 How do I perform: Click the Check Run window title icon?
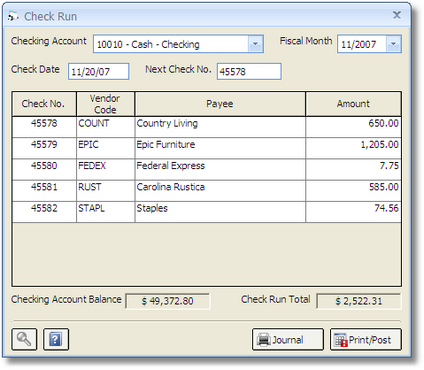click(x=13, y=16)
